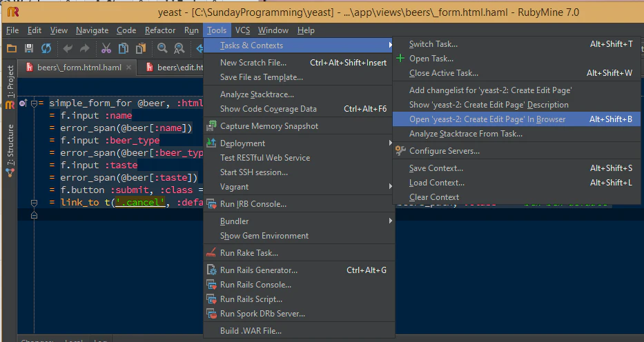Click the haml file icon on beers\_form tab
Viewport: 644px width, 342px height.
pos(30,68)
